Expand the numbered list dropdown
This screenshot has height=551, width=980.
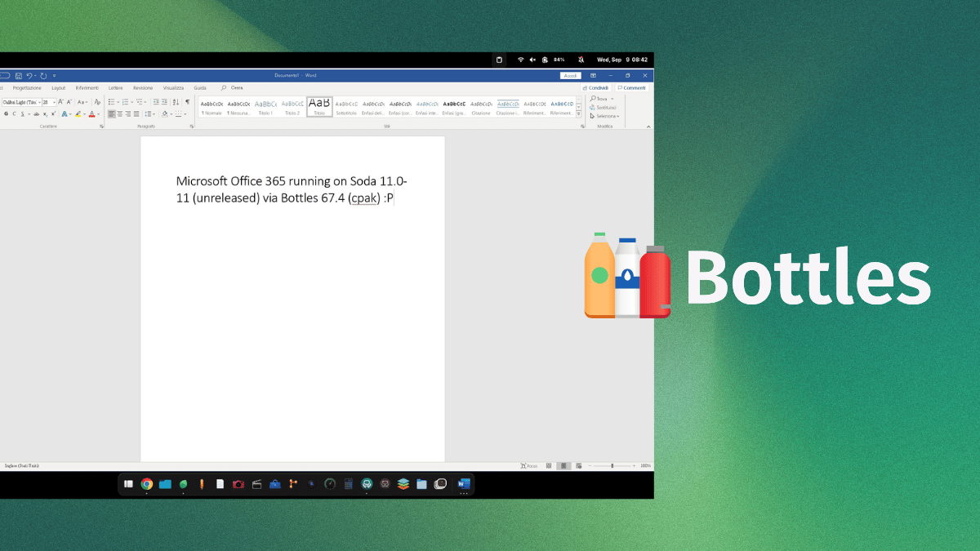tap(131, 102)
